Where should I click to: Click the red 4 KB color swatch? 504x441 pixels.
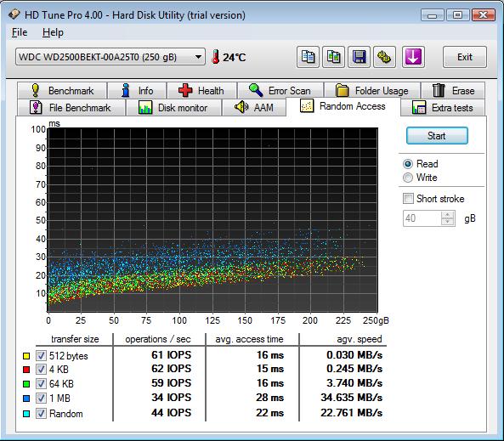coord(26,370)
